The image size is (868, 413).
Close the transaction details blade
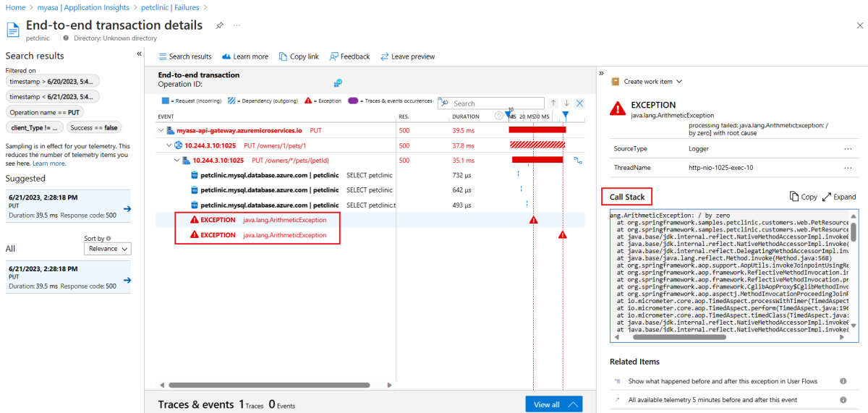coord(859,25)
